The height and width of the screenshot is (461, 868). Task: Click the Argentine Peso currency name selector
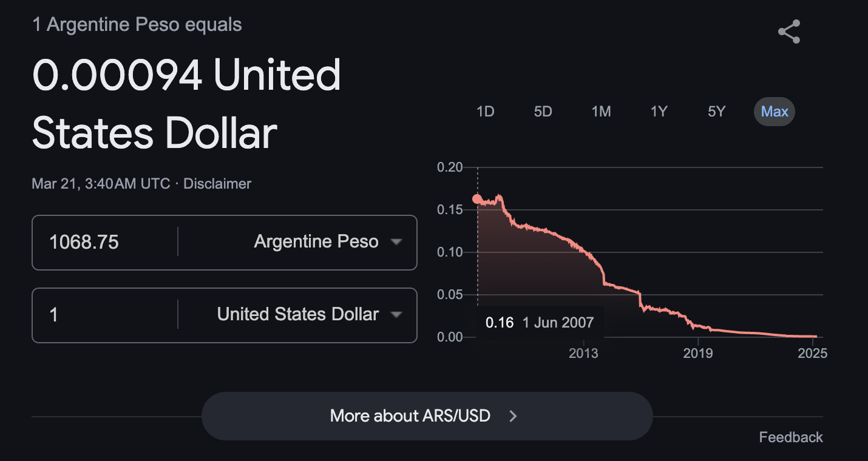coord(316,242)
